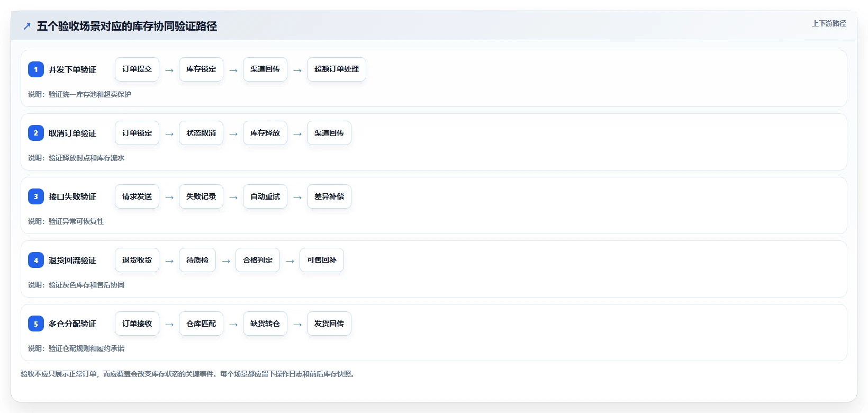Click the diagonal arrow icon beside the title

(27, 26)
